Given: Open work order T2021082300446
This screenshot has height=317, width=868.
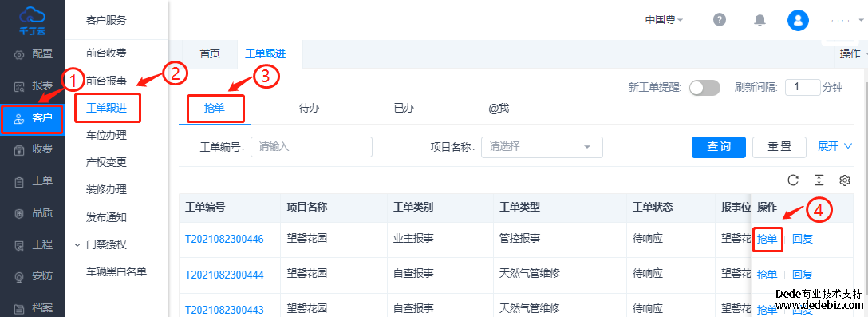Looking at the screenshot, I should pyautogui.click(x=224, y=240).
